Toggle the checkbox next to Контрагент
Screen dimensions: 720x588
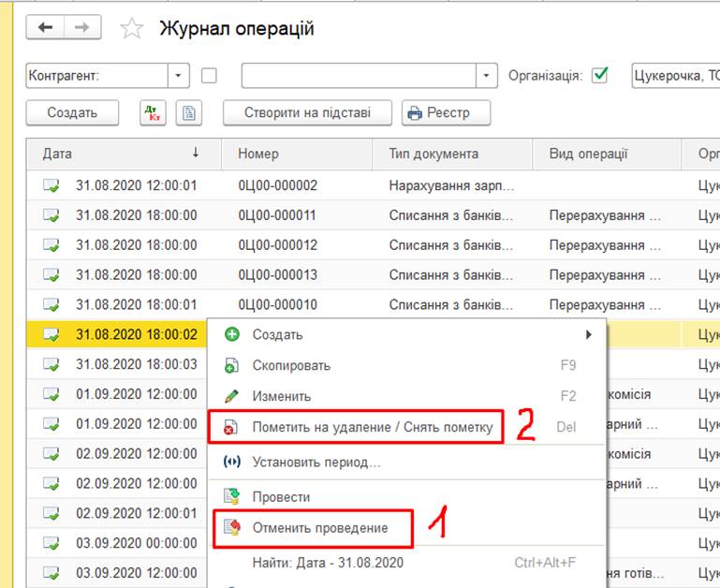pos(210,76)
